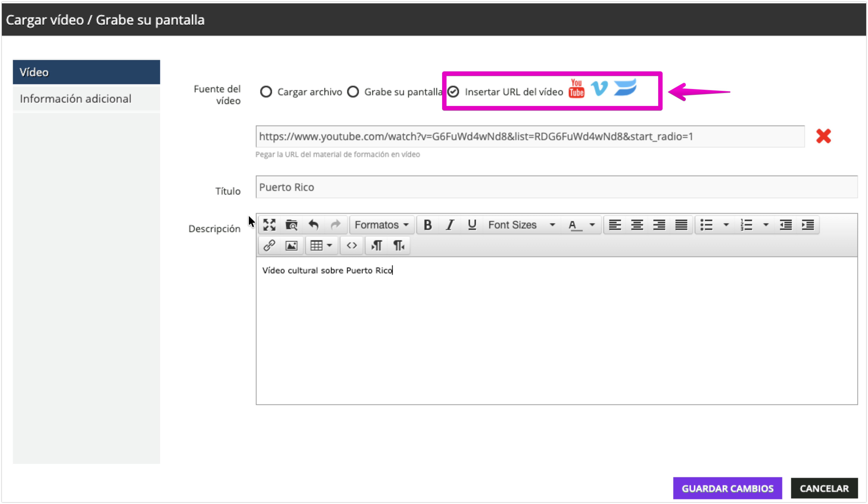
Task: Open the source code view icon
Action: [351, 245]
